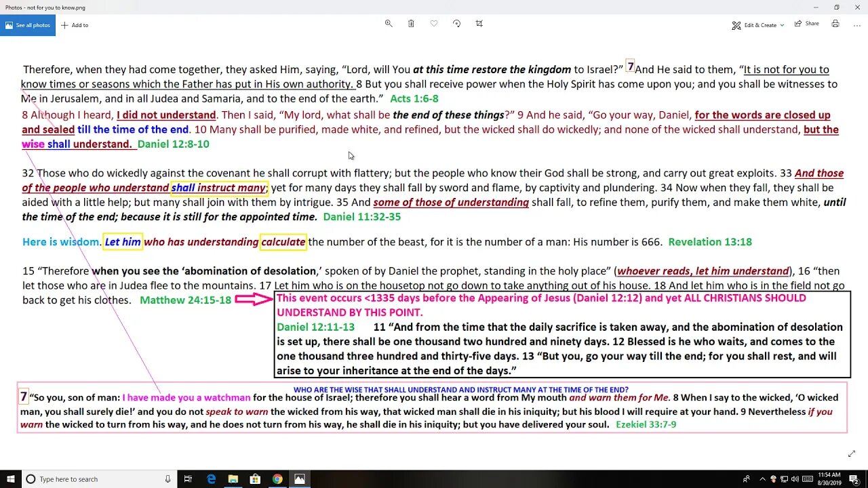The width and height of the screenshot is (868, 488).
Task: Open the Action Center notifications icon
Action: click(x=854, y=479)
